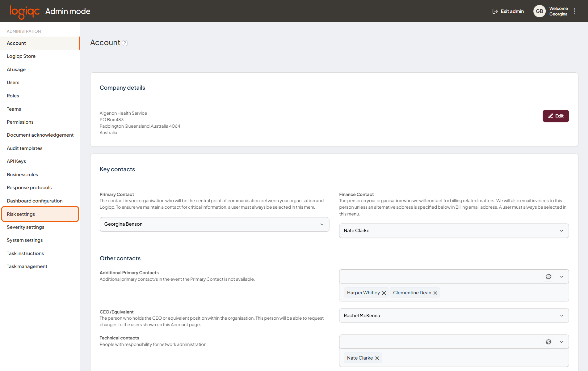Go to Permissions settings
The image size is (588, 371).
click(x=40, y=122)
